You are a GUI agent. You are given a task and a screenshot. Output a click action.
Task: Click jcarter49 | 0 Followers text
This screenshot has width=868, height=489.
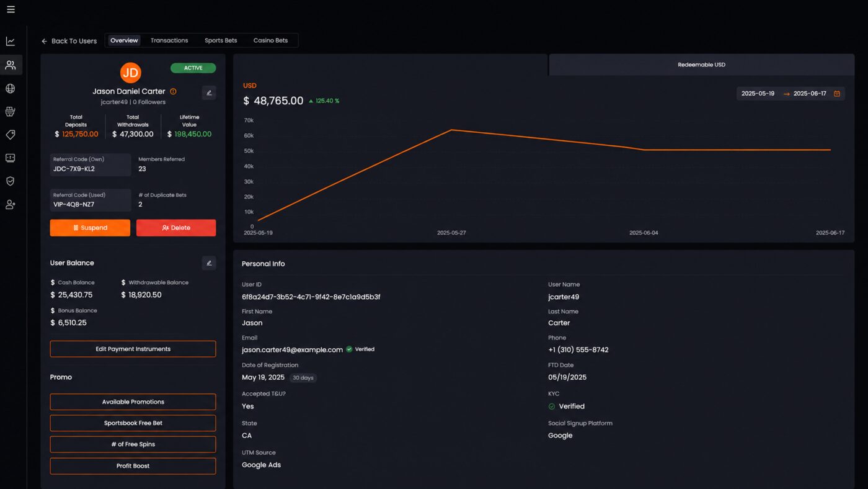pos(133,102)
